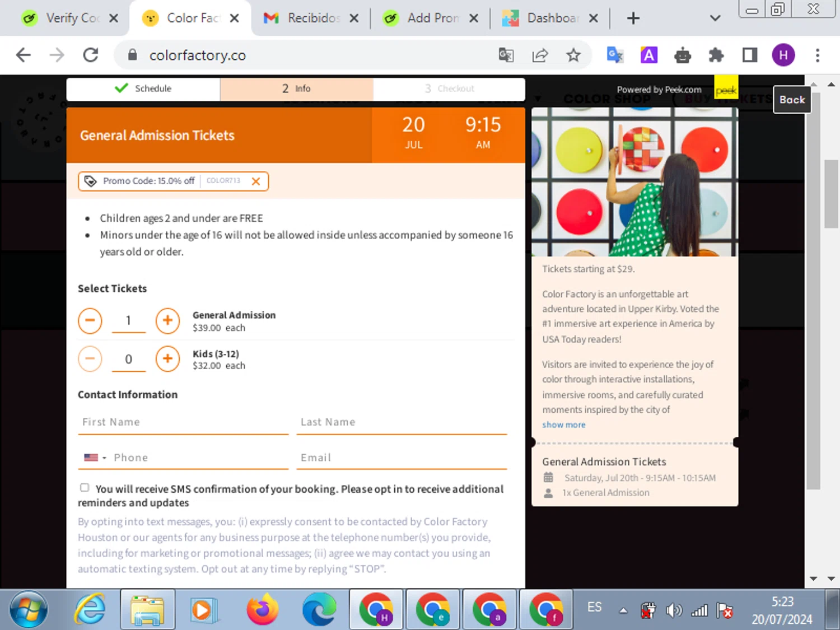The width and height of the screenshot is (840, 630).
Task: Open the Google Translate page icon in address bar
Action: point(506,55)
